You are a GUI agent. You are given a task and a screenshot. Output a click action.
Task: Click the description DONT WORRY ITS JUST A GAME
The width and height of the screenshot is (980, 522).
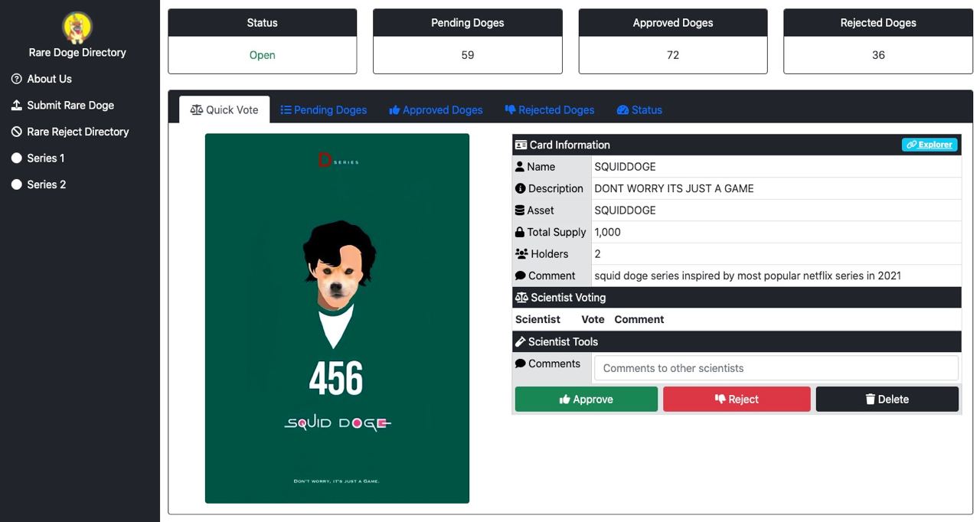674,188
